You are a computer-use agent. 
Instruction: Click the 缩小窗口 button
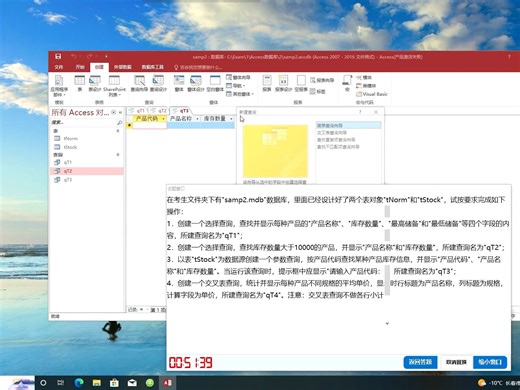490,362
